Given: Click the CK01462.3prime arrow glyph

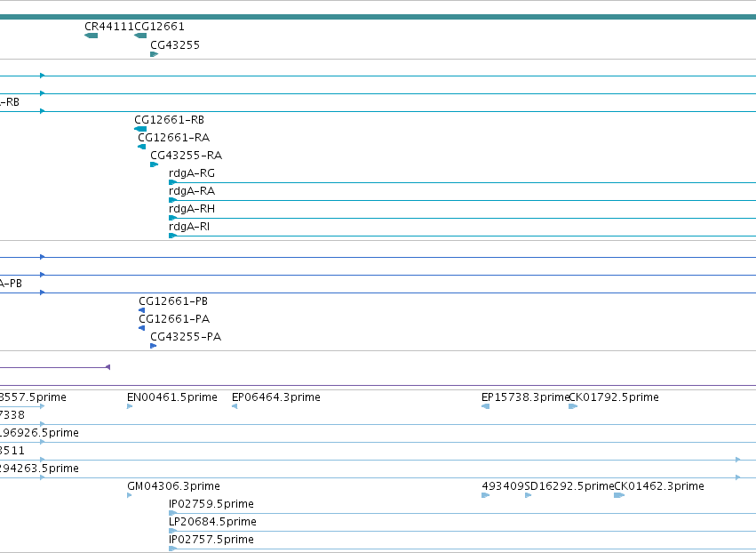Looking at the screenshot, I should tap(619, 495).
